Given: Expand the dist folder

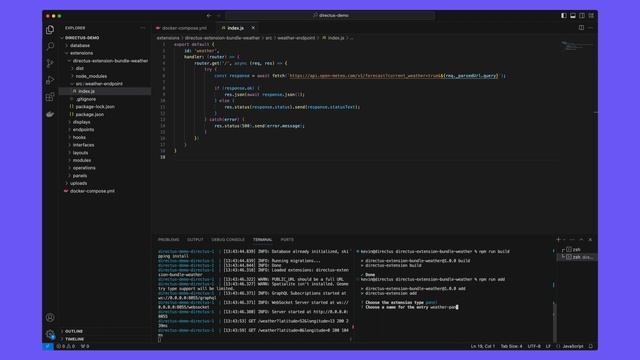Looking at the screenshot, I should 80,68.
